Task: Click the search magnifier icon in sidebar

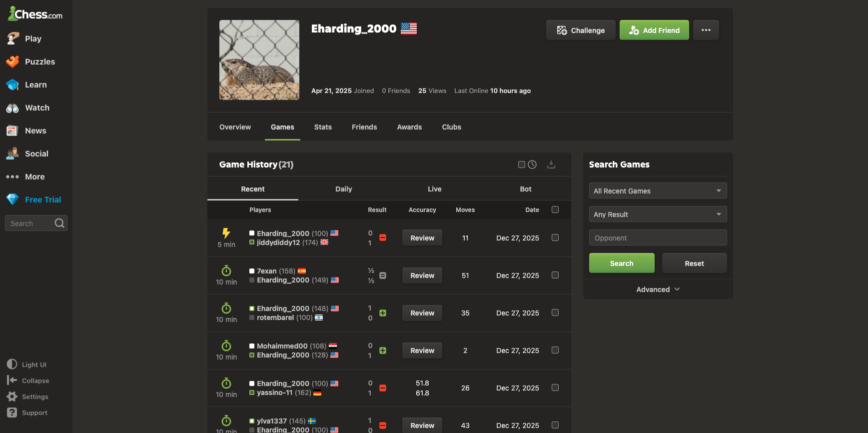Action: (x=59, y=223)
